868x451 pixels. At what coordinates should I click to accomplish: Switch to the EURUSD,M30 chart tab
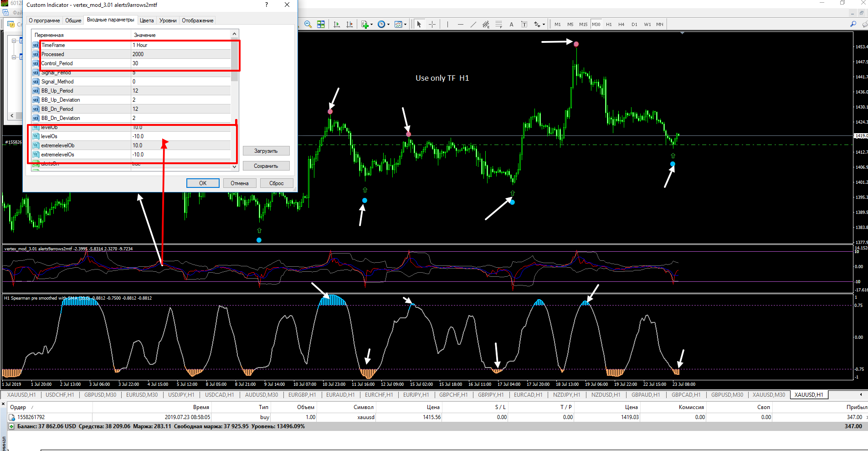pos(142,395)
